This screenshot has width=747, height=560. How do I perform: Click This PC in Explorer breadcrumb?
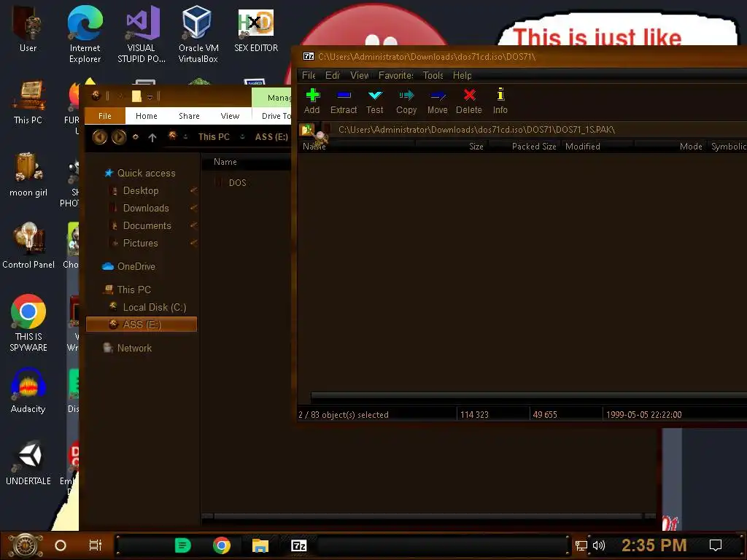[214, 137]
